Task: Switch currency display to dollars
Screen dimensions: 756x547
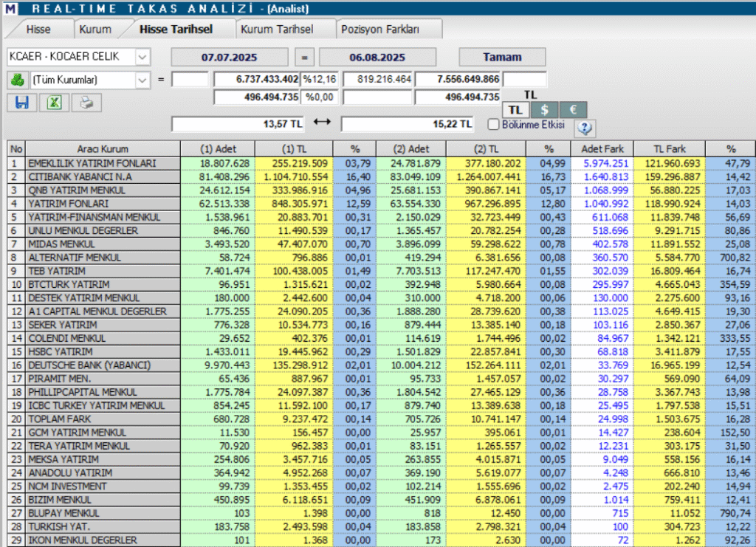Action: [x=544, y=109]
